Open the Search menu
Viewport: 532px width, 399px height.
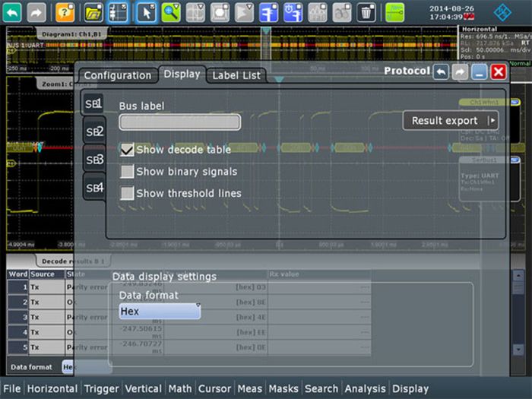coord(321,389)
